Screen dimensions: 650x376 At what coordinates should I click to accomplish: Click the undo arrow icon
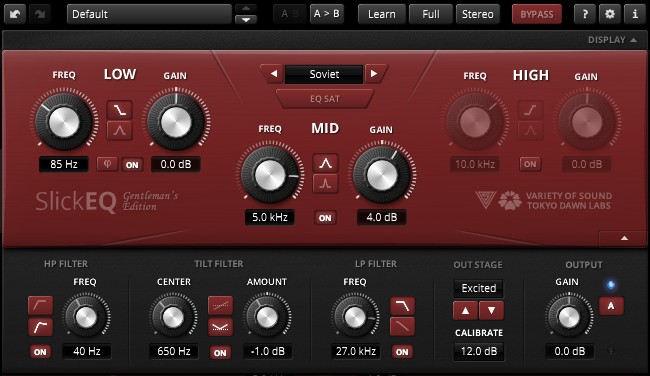[x=15, y=14]
